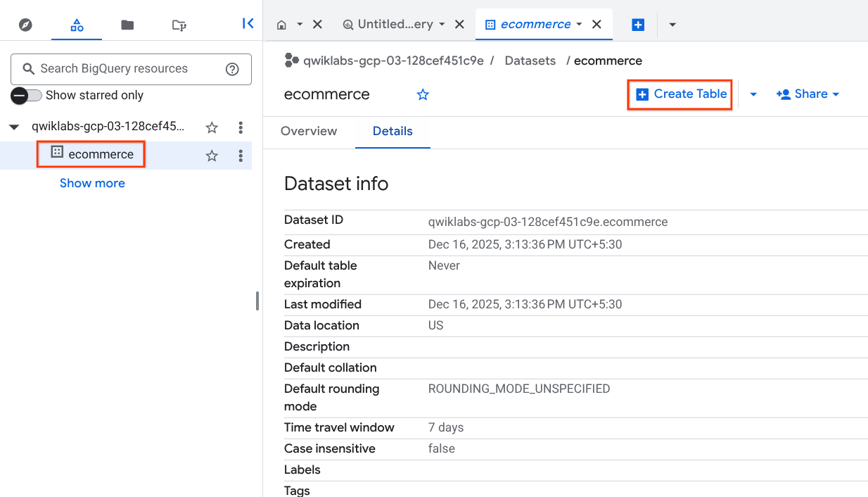Click the Create Table button

[x=679, y=94]
